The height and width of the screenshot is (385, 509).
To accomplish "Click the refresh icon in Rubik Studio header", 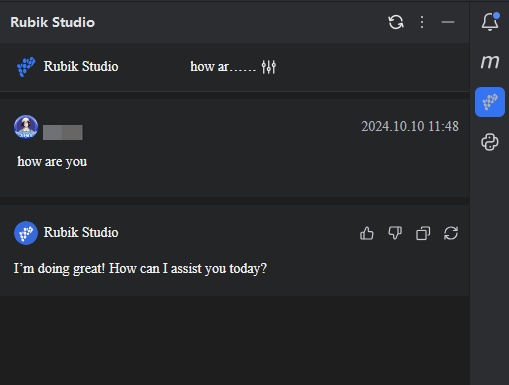I will (396, 22).
